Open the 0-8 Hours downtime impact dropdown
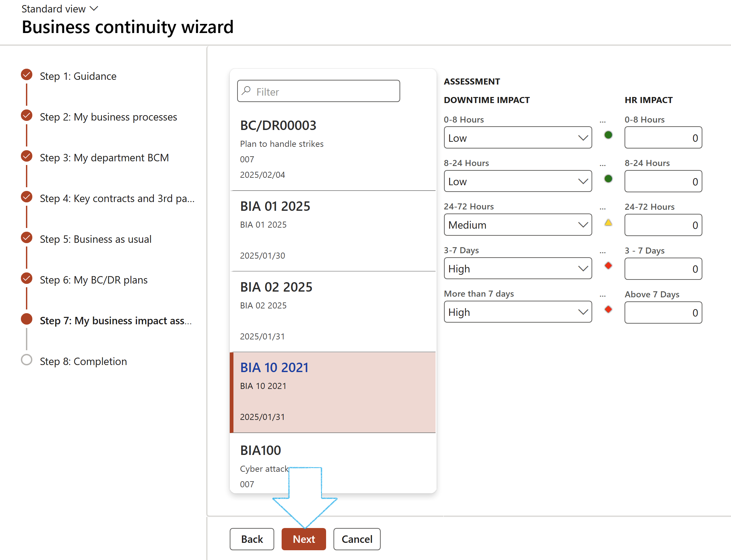The width and height of the screenshot is (731, 560). (x=517, y=138)
